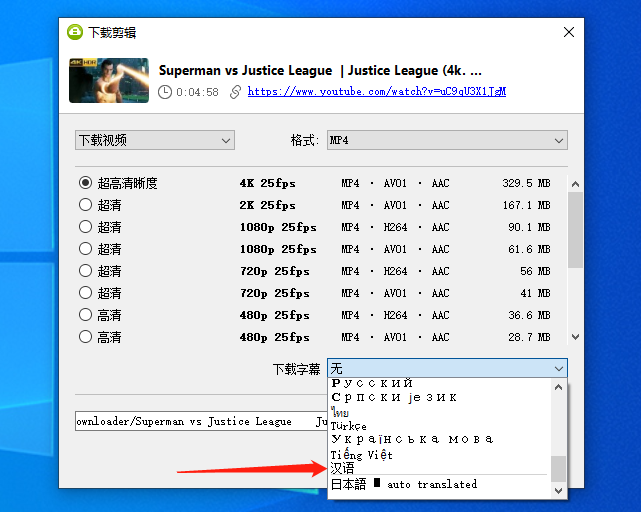
Task: Close the download clip dialog
Action: [569, 32]
